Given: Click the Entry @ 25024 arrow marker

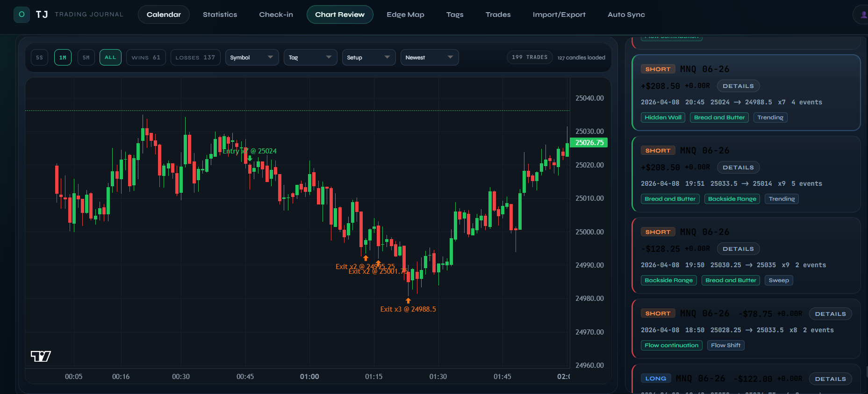Looking at the screenshot, I should click(250, 158).
